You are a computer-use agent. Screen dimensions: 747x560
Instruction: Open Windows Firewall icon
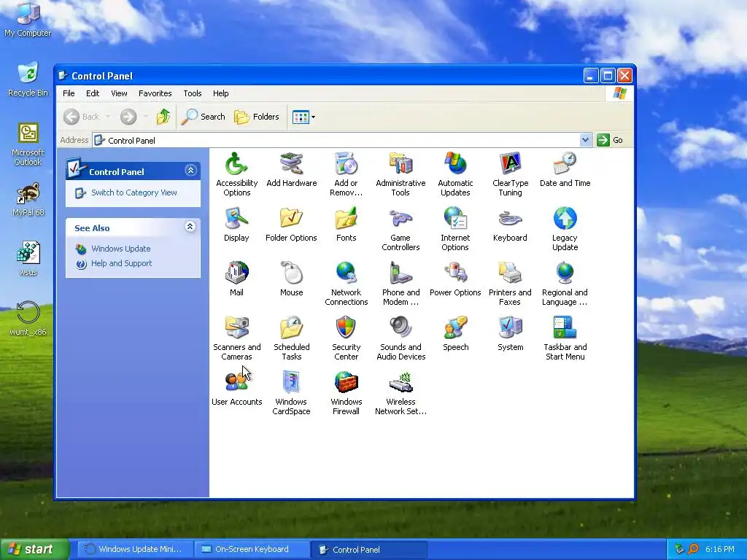tap(346, 383)
